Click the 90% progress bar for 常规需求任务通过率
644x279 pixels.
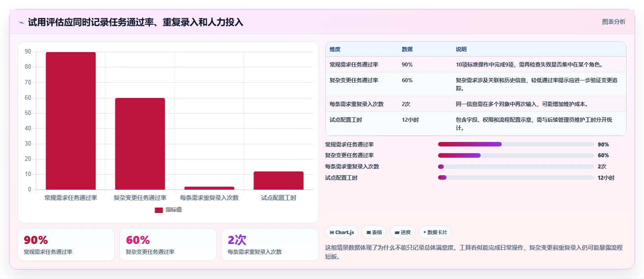click(516, 144)
